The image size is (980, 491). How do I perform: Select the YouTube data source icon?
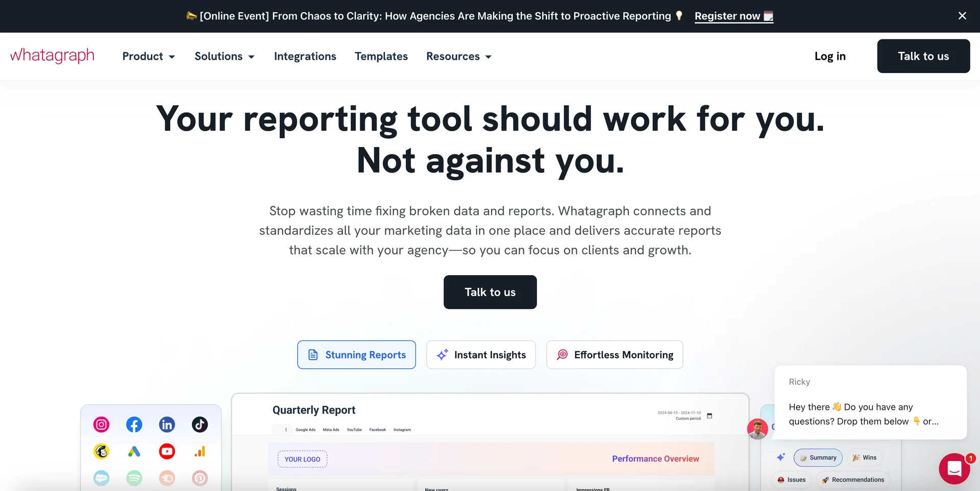point(166,451)
